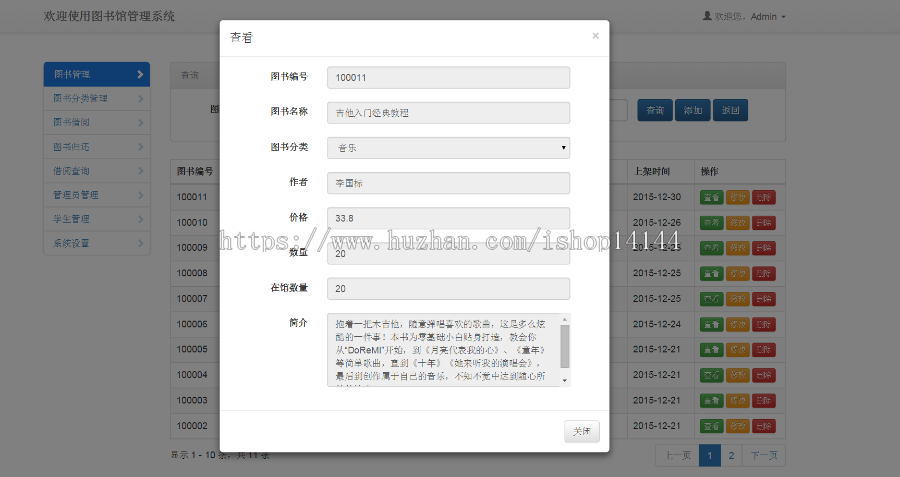This screenshot has width=900, height=477.
Task: Click the 图书名称 field in dialog
Action: [x=448, y=113]
